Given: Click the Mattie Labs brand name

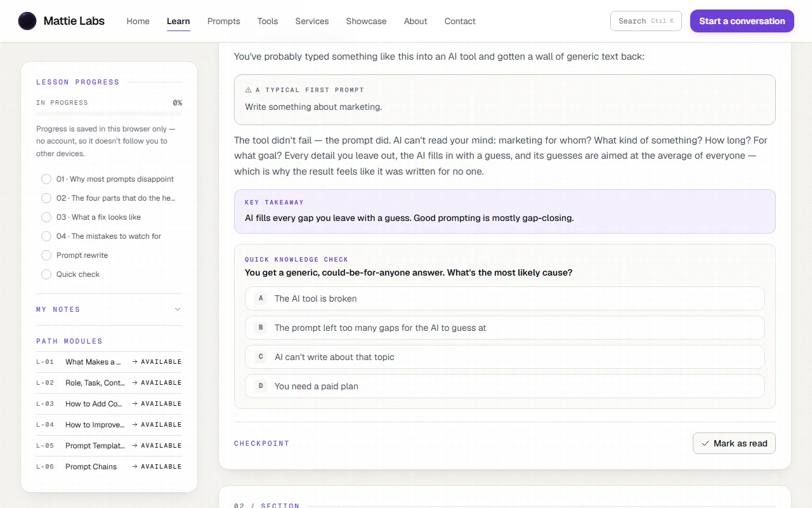Looking at the screenshot, I should click(74, 21).
